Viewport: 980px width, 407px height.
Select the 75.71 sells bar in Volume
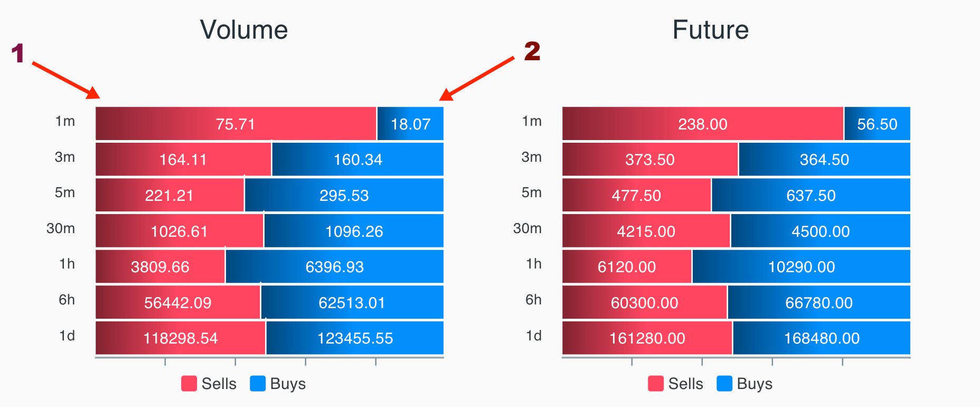pos(235,124)
